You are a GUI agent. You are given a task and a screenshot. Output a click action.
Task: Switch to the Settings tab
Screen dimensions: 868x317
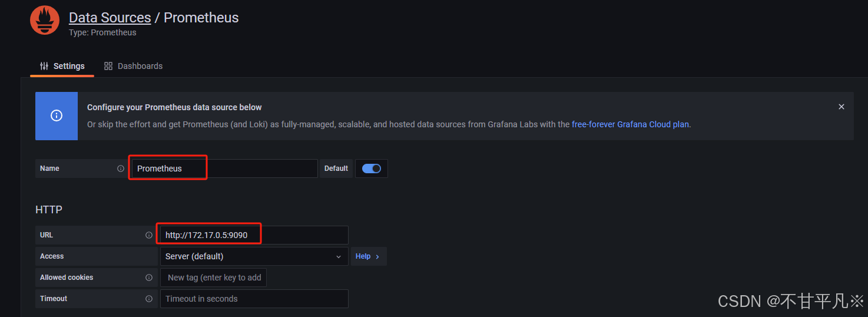62,66
